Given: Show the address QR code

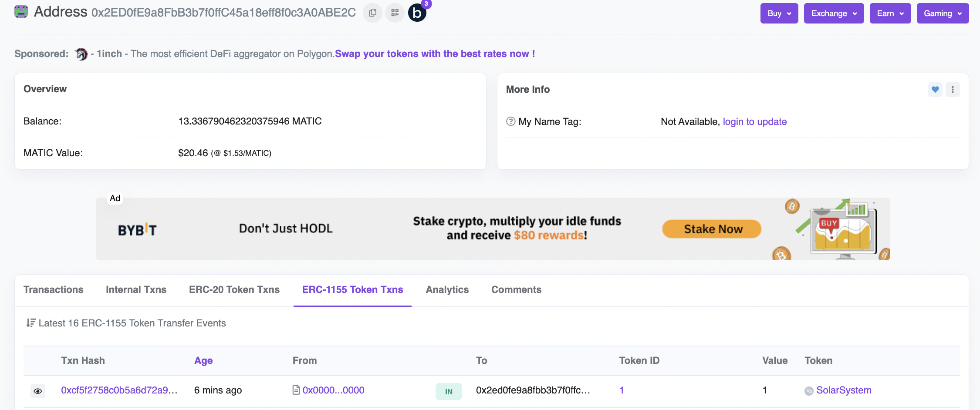Looking at the screenshot, I should [x=395, y=13].
